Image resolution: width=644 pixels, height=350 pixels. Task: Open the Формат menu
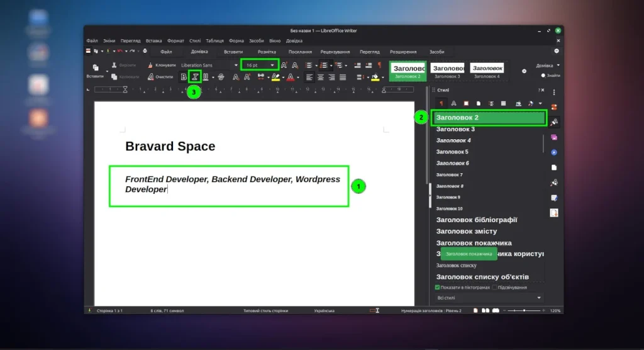coord(175,41)
